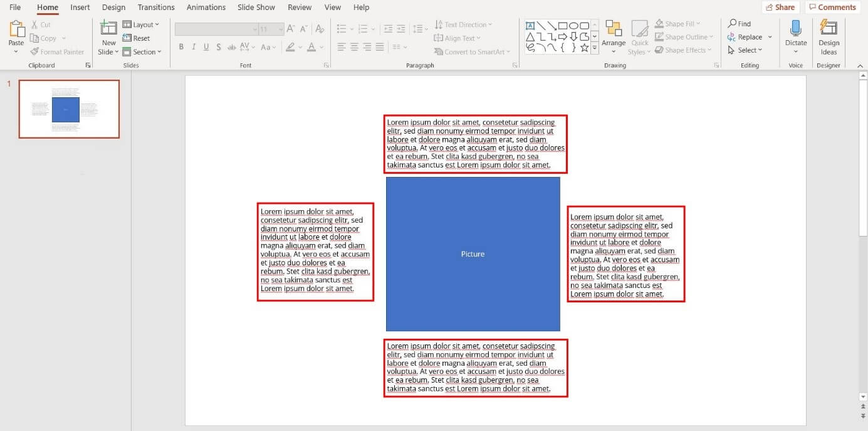Insert a New Slide
This screenshot has width=868, height=431.
tap(108, 29)
